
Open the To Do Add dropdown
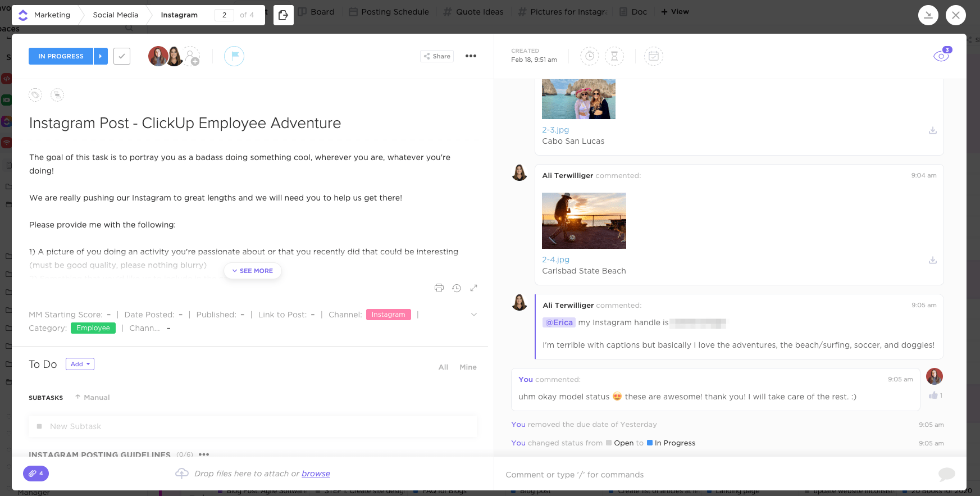coord(80,364)
